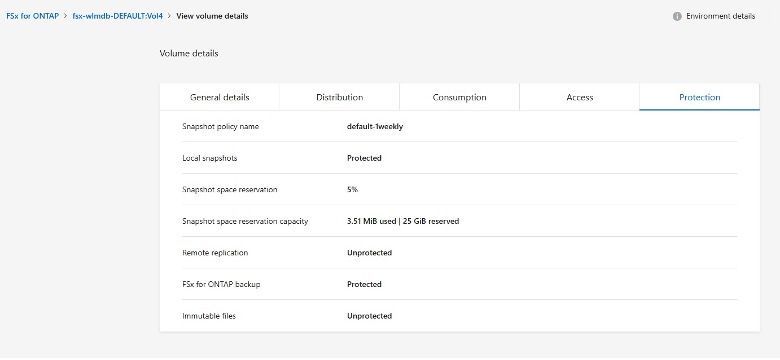Screen dimensions: 780x360
Task: Click Unprotected status beside Immutable files
Action: 370,316
